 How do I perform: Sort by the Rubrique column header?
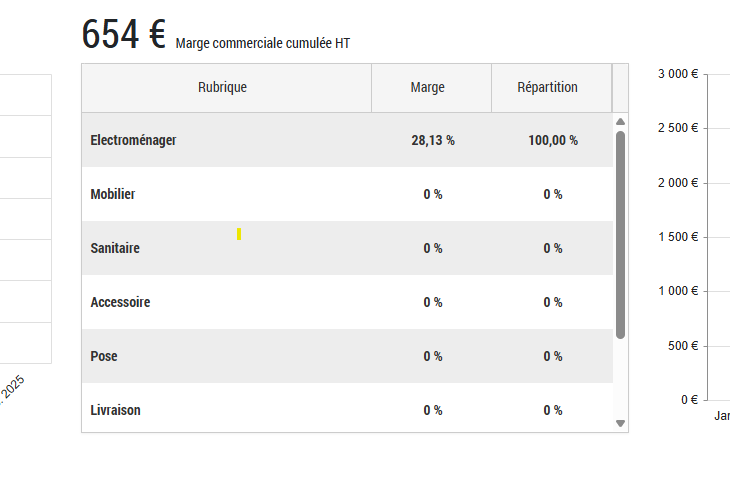(222, 88)
